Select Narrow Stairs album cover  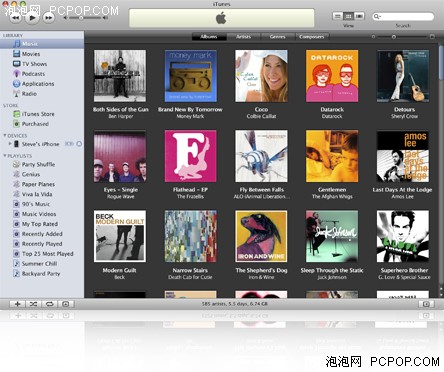(191, 236)
